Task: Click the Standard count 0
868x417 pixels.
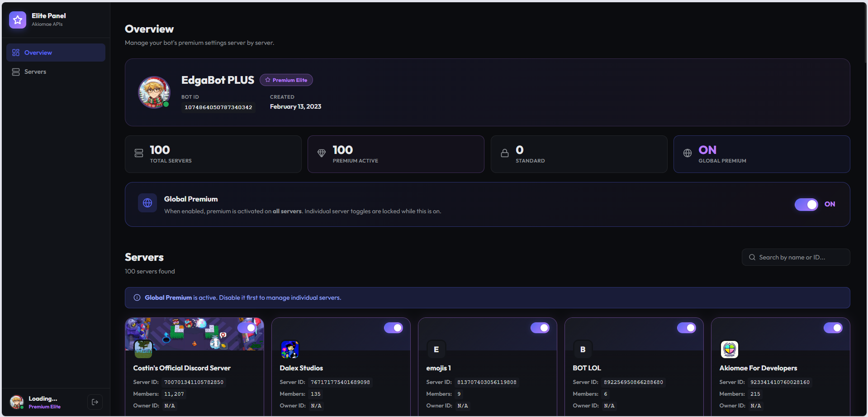Action: pos(520,150)
